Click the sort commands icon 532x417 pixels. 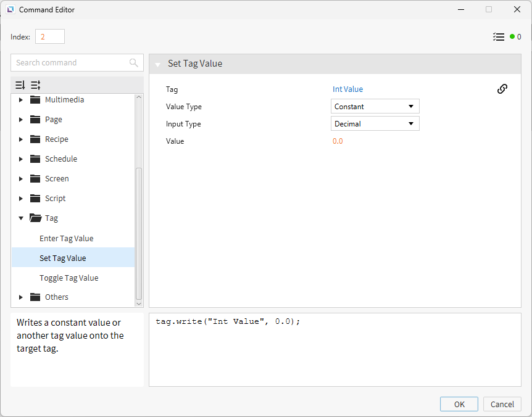20,85
